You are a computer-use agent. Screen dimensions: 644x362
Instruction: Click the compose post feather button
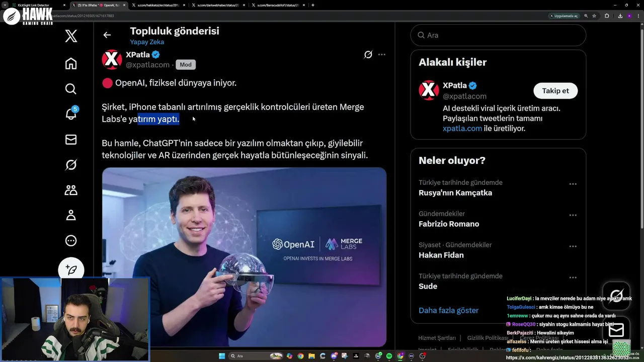point(71,270)
